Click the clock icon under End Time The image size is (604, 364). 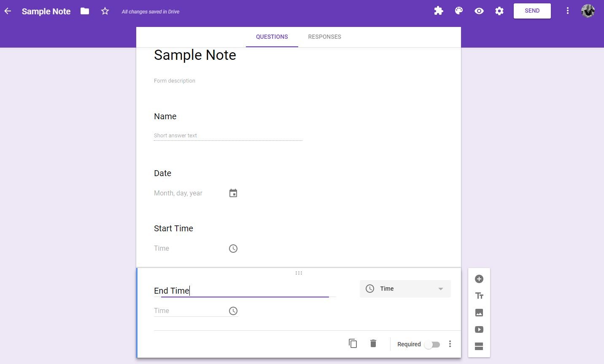[x=233, y=311]
